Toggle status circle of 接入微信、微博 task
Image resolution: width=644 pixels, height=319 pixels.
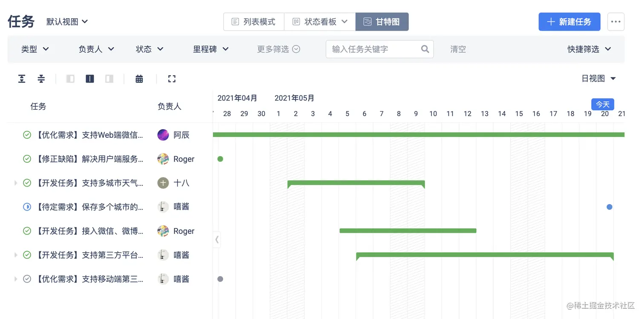click(27, 231)
